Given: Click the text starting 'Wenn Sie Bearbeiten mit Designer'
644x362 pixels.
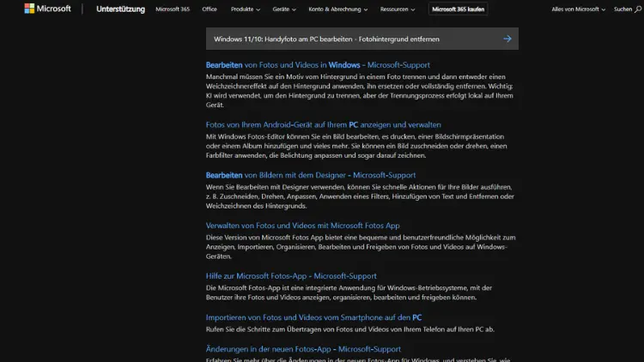Looking at the screenshot, I should coord(360,196).
